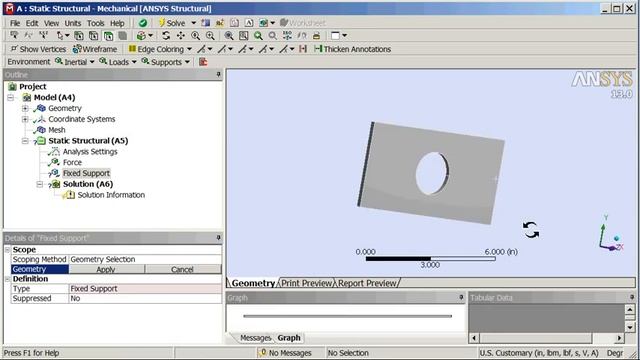Toggle Thicken Annotations

tap(352, 49)
